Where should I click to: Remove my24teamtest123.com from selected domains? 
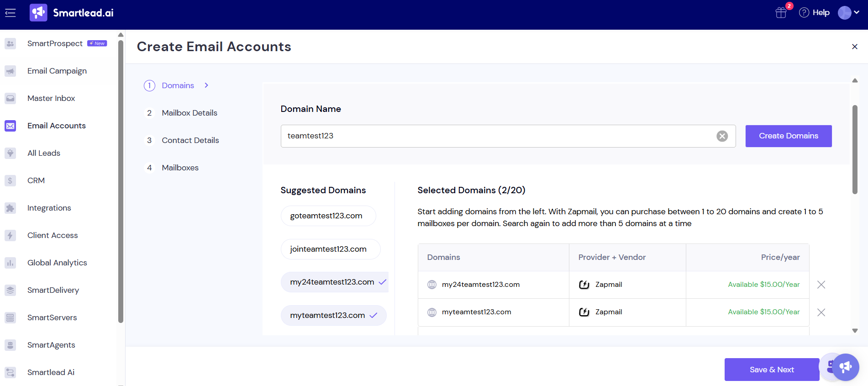[x=821, y=285]
